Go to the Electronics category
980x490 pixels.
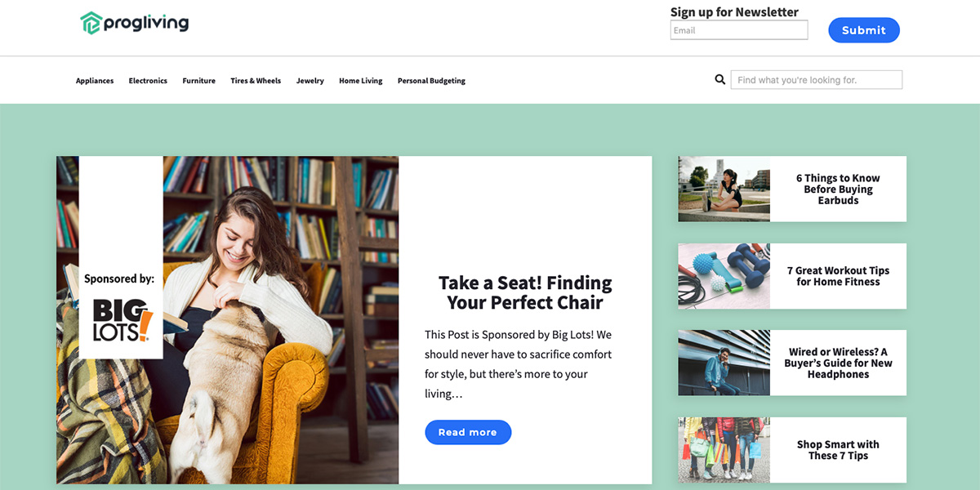(x=148, y=81)
